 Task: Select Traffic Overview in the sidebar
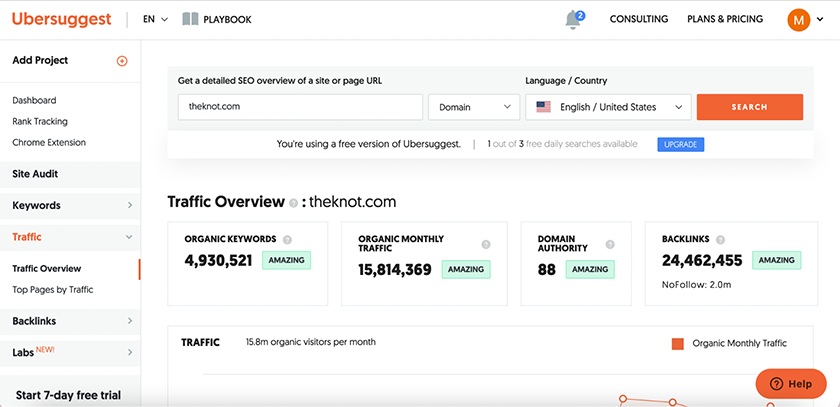(x=47, y=269)
